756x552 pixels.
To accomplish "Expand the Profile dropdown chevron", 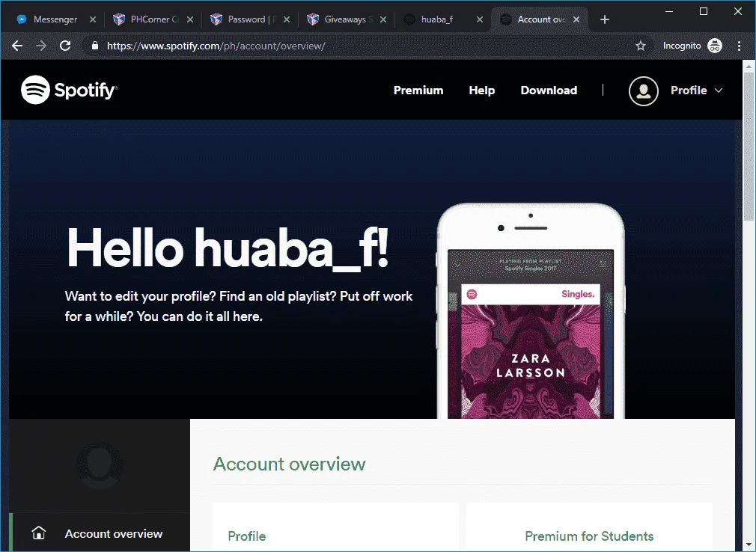I will [x=719, y=91].
